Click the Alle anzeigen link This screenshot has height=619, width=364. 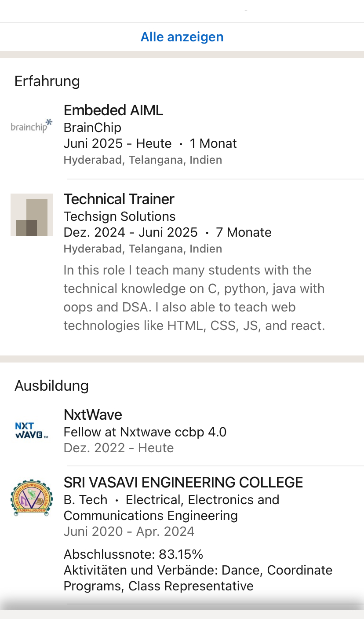tap(182, 37)
